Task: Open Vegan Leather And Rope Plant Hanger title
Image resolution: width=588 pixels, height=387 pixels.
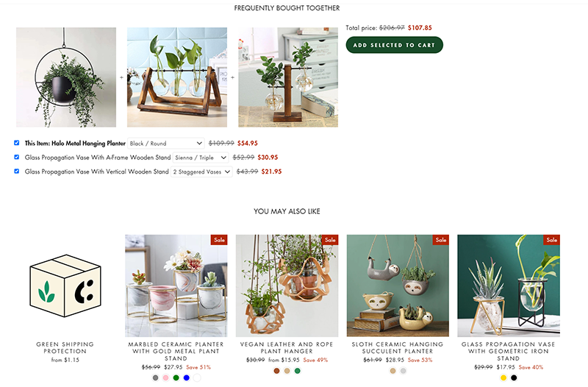Action: pyautogui.click(x=287, y=347)
